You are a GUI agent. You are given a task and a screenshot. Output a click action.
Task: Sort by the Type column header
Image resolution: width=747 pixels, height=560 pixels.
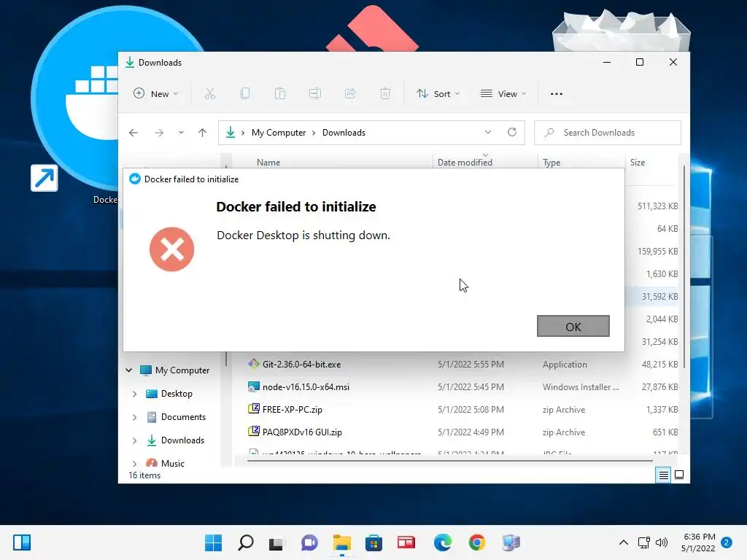pyautogui.click(x=551, y=163)
